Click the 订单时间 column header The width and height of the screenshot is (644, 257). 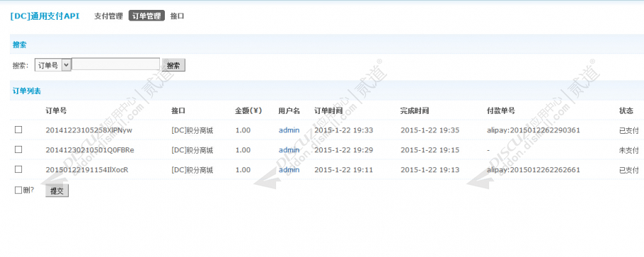(x=328, y=110)
